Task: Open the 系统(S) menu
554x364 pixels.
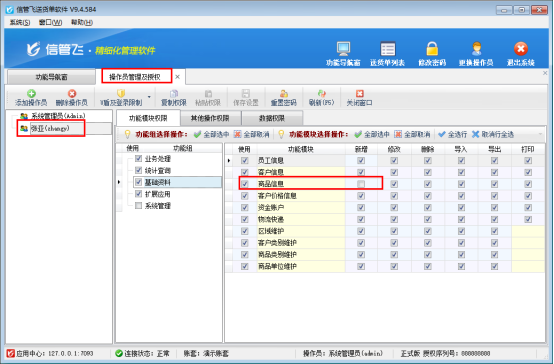Action: click(20, 23)
